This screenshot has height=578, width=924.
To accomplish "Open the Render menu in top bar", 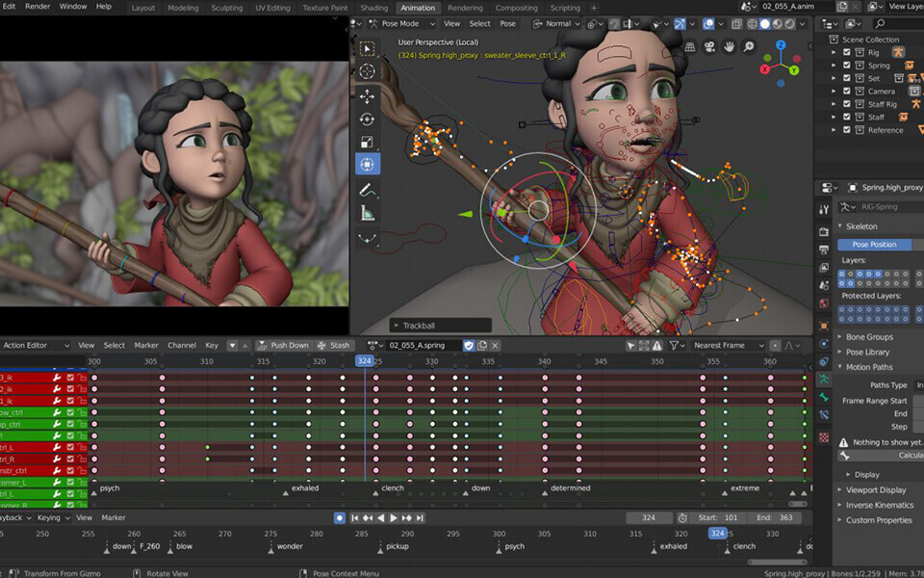I will [x=38, y=7].
